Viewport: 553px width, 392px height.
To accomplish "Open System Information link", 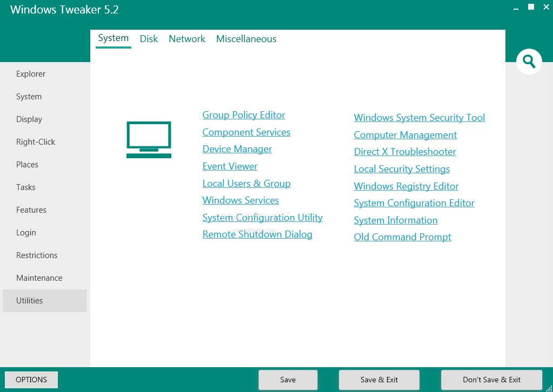I will pos(396,220).
